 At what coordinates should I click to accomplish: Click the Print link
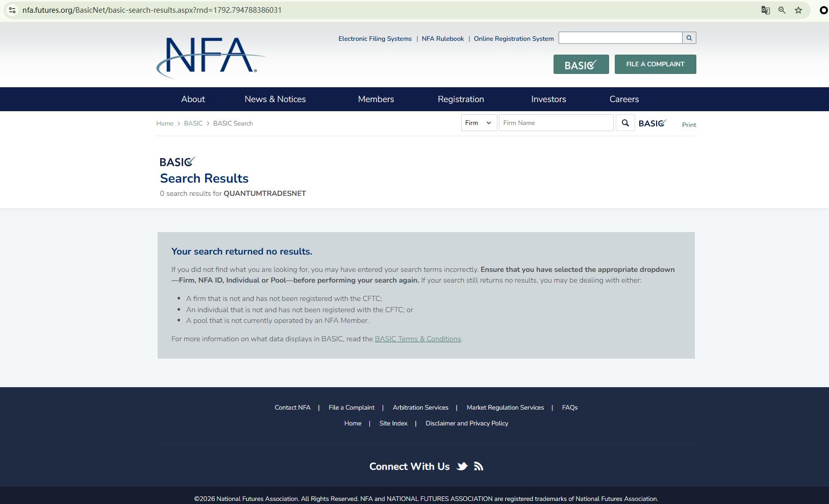689,125
